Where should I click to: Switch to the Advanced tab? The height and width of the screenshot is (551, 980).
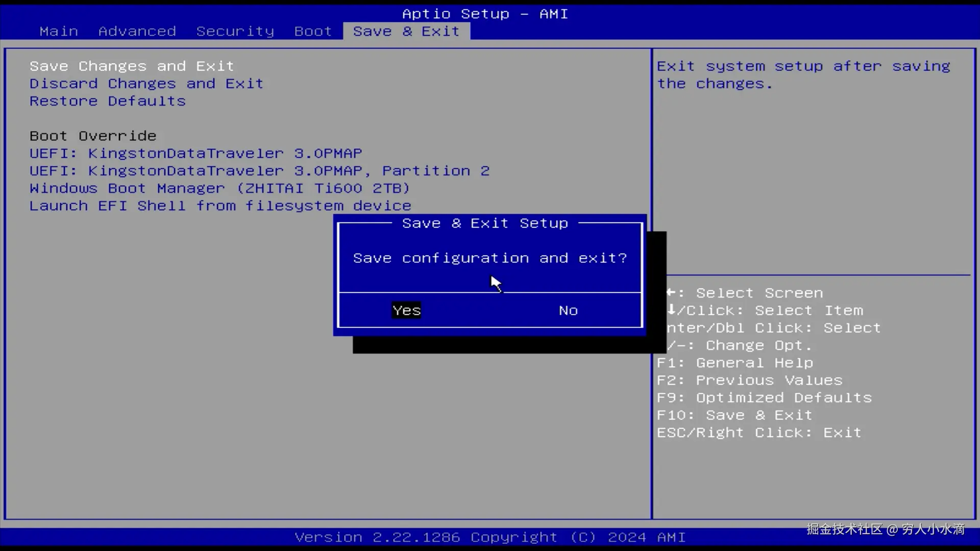(137, 31)
